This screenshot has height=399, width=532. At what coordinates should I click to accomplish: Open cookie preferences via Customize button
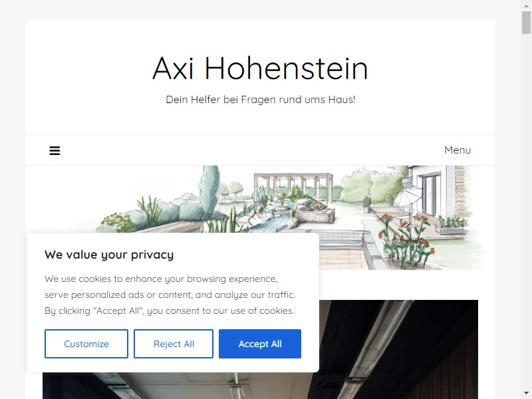86,344
